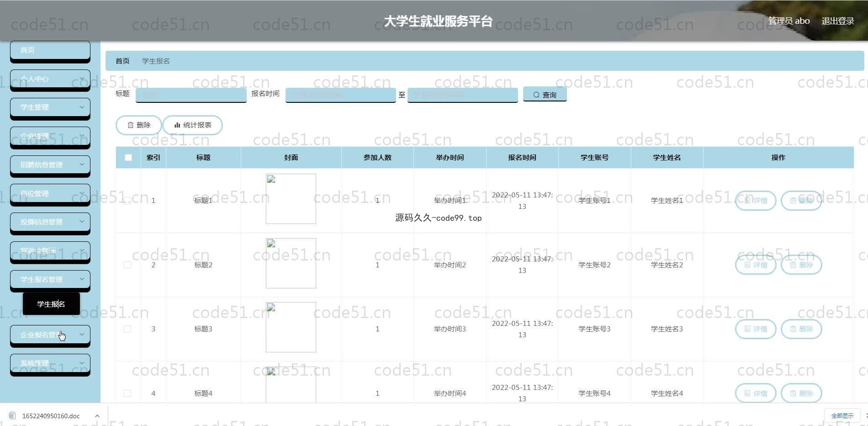The width and height of the screenshot is (868, 426).
Task: Open the cover thumbnail of 标题3
Action: [291, 327]
